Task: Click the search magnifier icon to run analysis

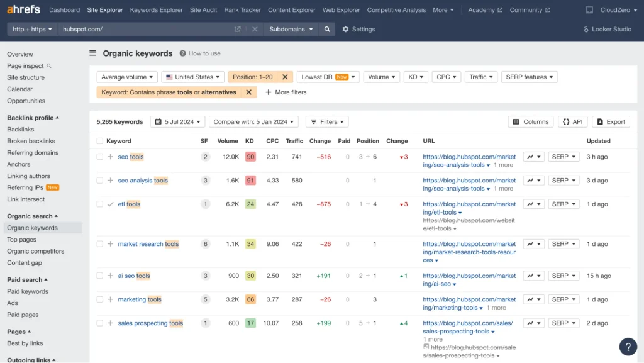Action: point(328,29)
